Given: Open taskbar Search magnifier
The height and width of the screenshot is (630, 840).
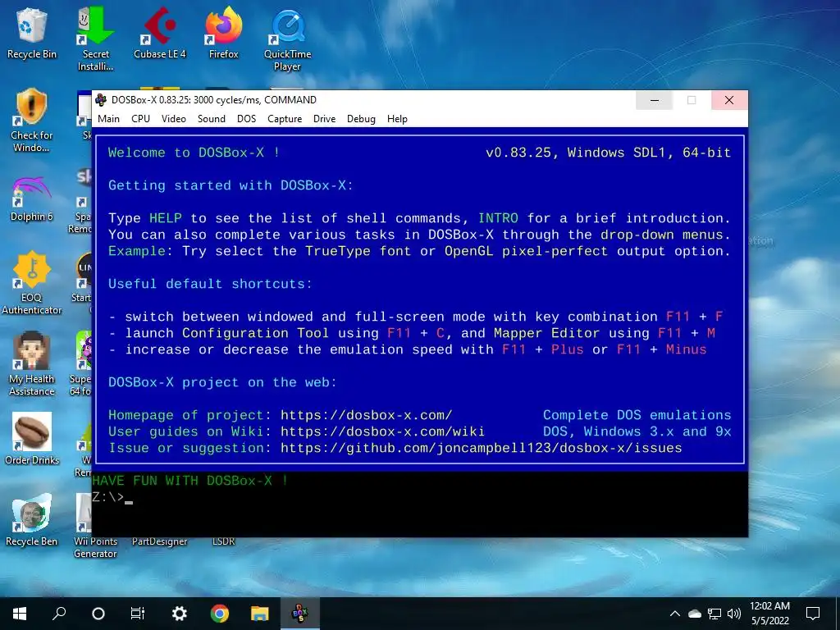Looking at the screenshot, I should [x=59, y=614].
